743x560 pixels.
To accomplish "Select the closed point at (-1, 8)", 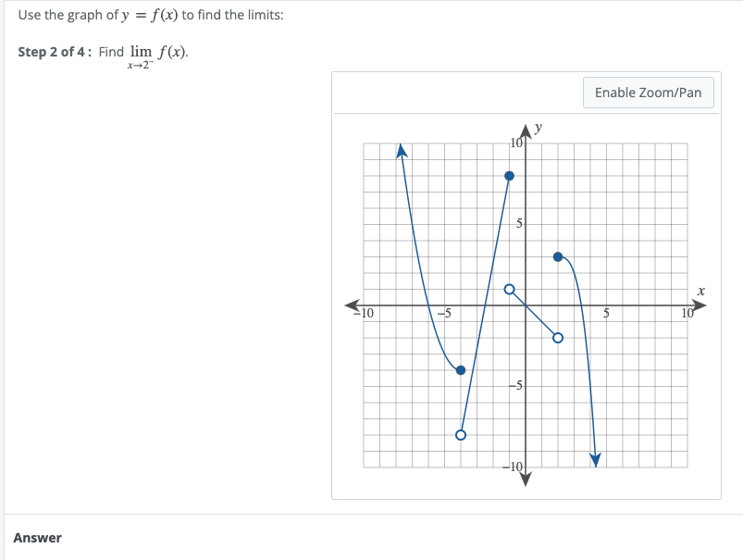I will pyautogui.click(x=509, y=174).
